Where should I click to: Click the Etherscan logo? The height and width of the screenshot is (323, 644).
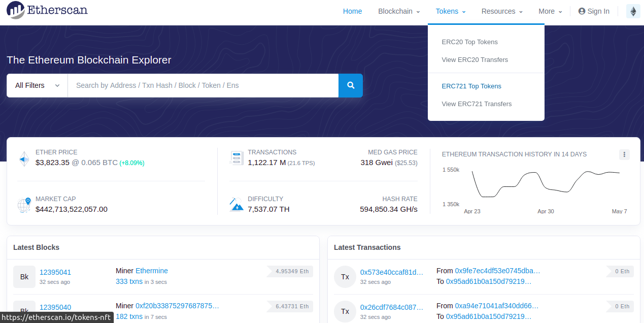coord(47,10)
